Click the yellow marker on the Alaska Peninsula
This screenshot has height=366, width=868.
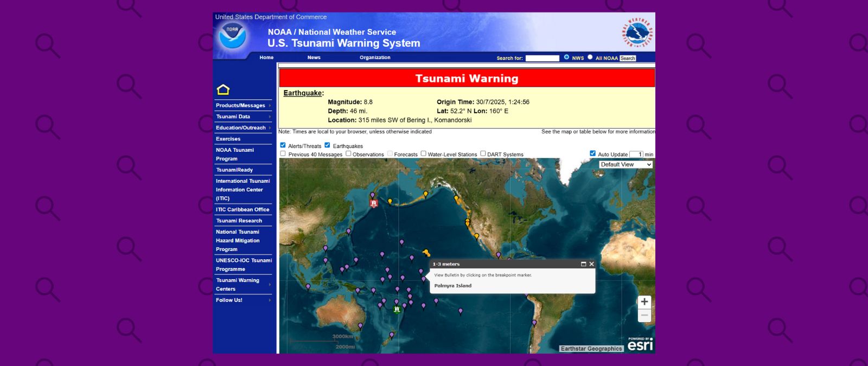[x=426, y=194]
